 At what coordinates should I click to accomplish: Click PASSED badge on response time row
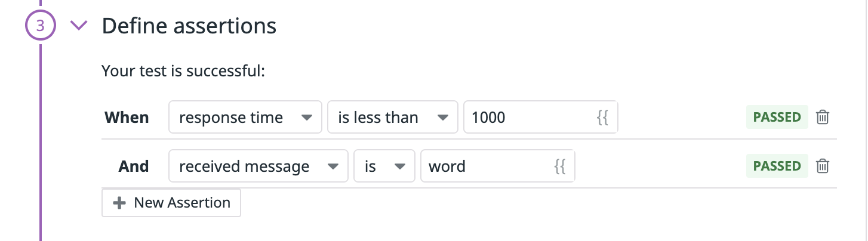[777, 118]
